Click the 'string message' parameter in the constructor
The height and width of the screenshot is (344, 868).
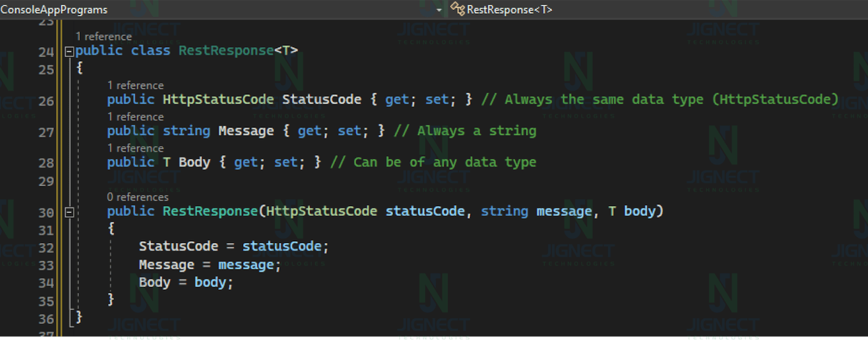[x=536, y=211]
